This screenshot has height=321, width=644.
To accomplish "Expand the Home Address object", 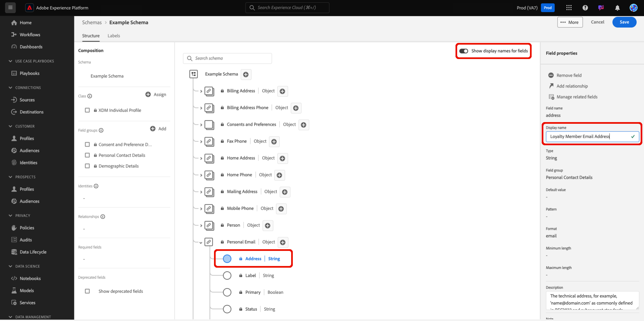I will tap(201, 158).
